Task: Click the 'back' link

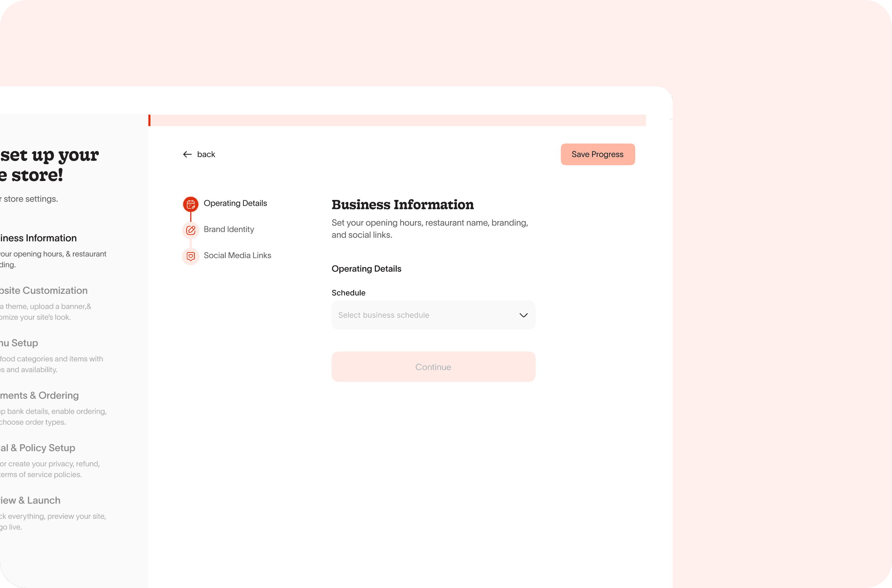Action: click(x=206, y=154)
